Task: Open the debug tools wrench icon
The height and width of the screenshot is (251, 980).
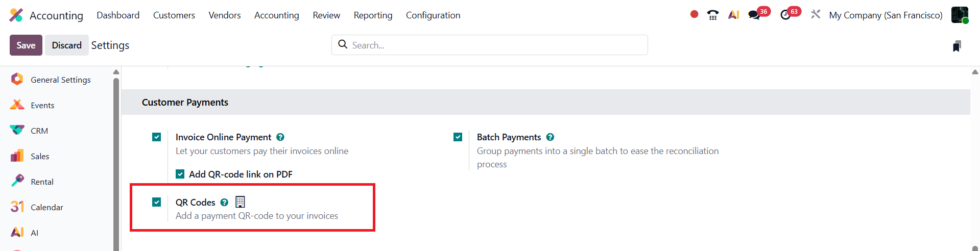Action: tap(816, 14)
